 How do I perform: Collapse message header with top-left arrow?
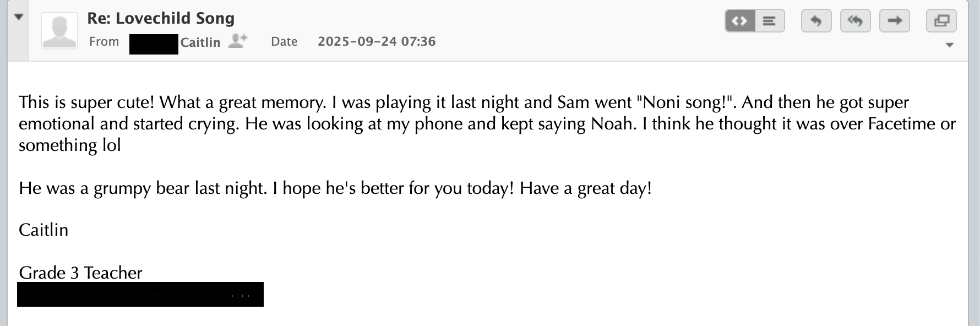coord(19,17)
